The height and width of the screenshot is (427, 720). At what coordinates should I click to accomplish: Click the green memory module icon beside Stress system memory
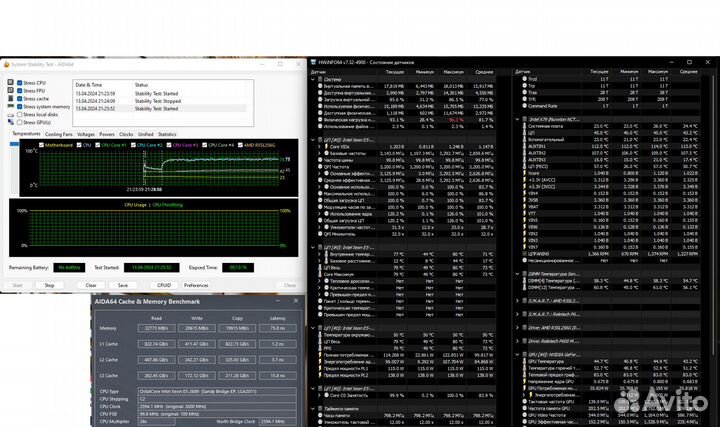(11, 106)
